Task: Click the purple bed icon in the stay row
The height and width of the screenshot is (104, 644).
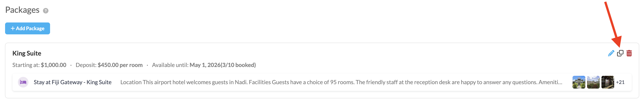Action: pyautogui.click(x=23, y=82)
